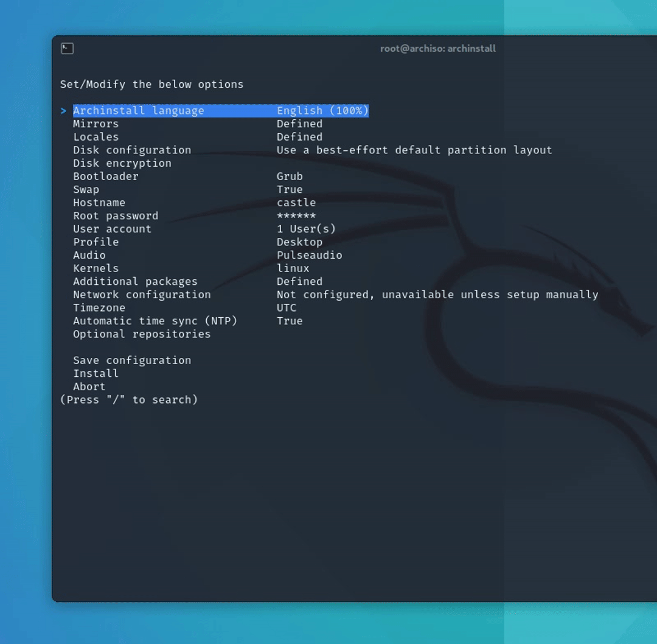Select the Archinstall language option
The width and height of the screenshot is (657, 644).
pyautogui.click(x=138, y=110)
